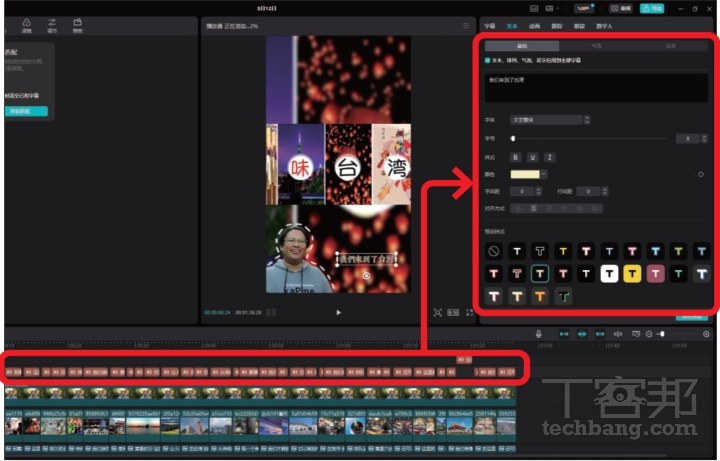
Task: Uncheck apply text settings to all subtitles
Action: 488,60
